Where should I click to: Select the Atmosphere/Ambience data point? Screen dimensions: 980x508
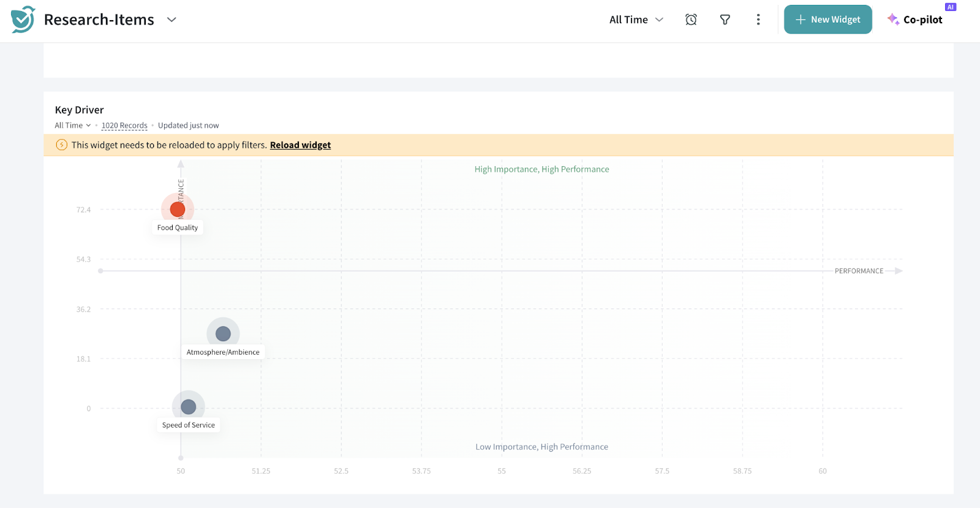click(223, 334)
